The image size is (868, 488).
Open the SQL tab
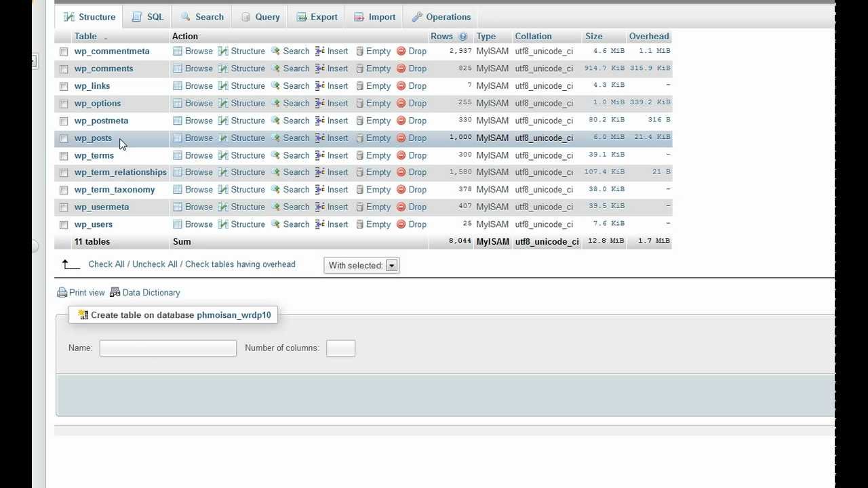[x=147, y=17]
